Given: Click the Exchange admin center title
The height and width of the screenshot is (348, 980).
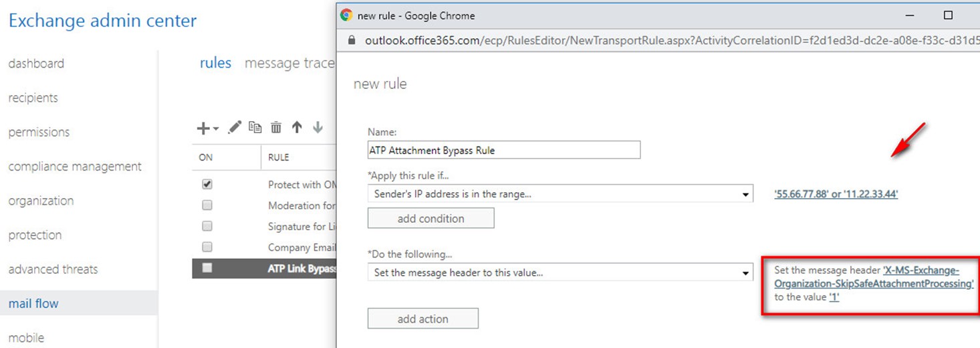Looking at the screenshot, I should pyautogui.click(x=102, y=21).
